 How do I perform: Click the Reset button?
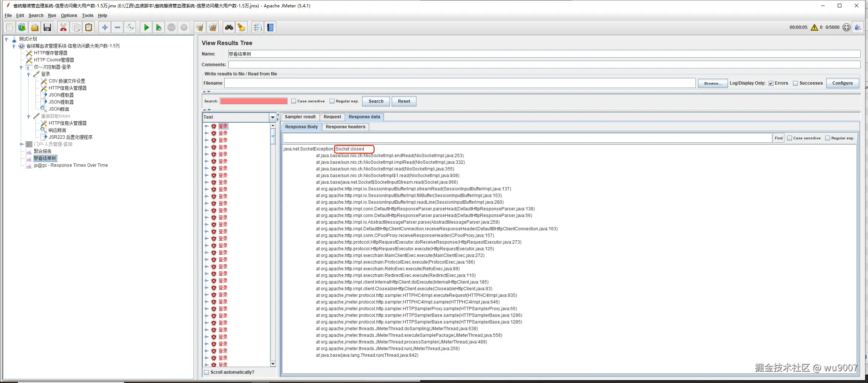[404, 101]
